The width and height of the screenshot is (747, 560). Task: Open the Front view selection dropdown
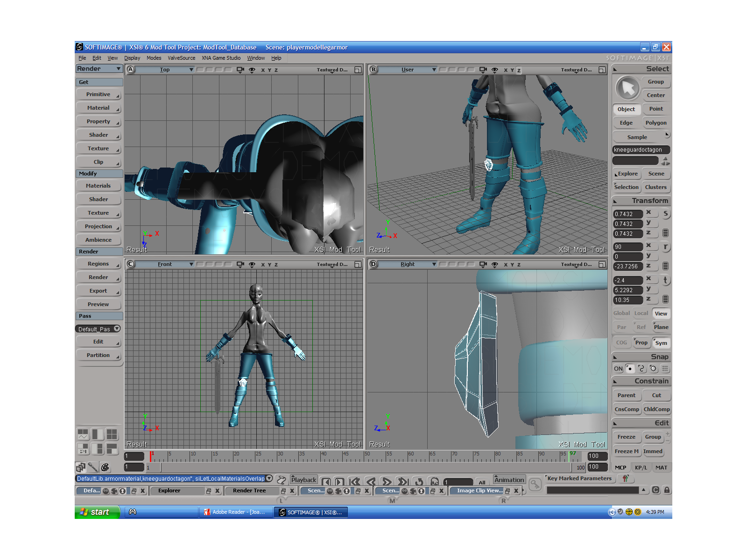click(164, 264)
